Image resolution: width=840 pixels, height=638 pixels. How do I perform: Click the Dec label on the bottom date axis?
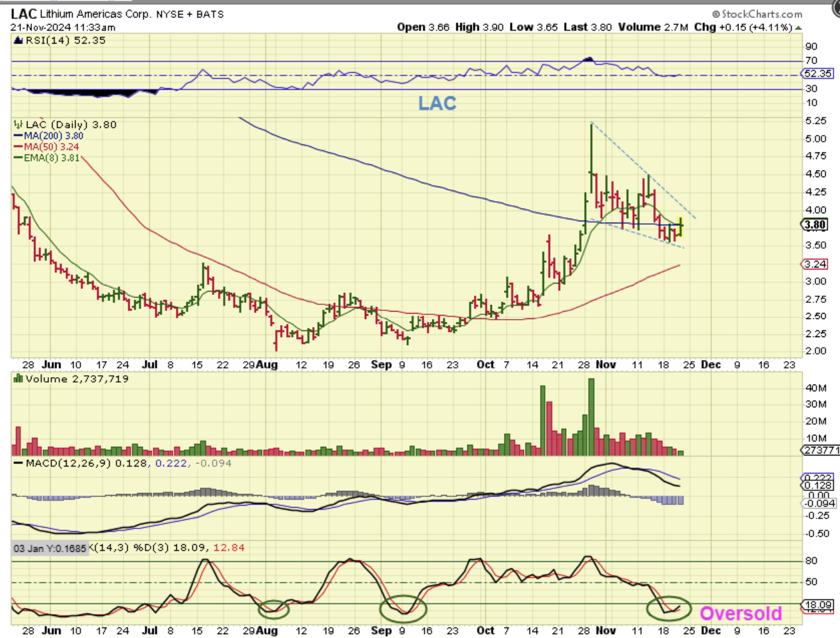[710, 631]
